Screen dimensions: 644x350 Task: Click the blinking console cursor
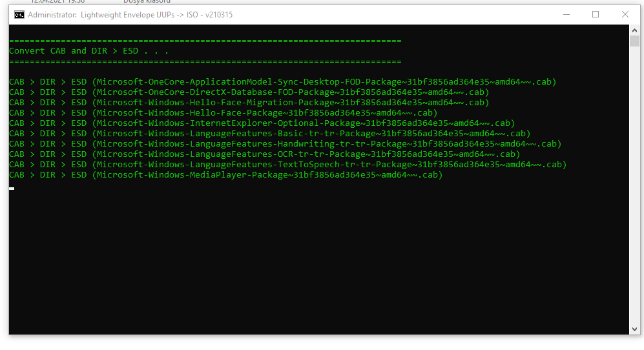click(x=12, y=188)
